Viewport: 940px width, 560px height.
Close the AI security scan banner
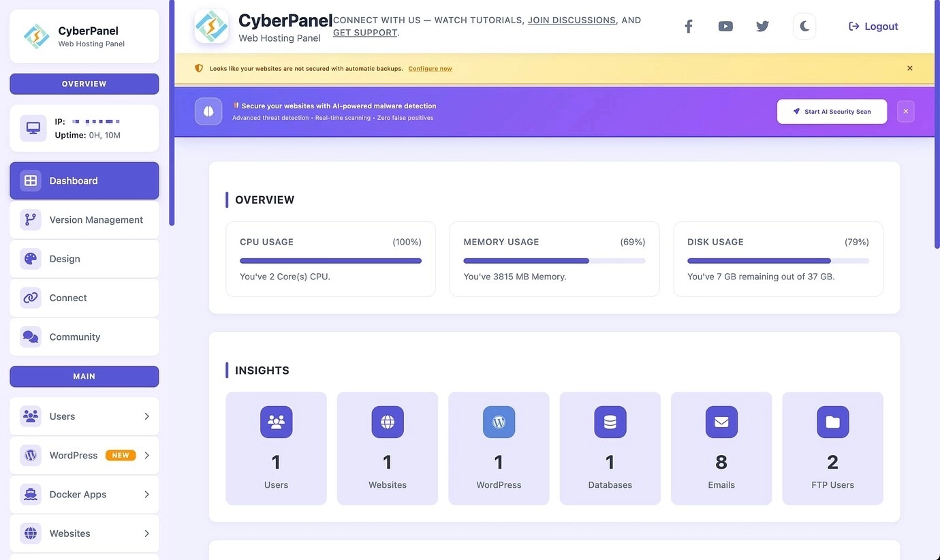click(x=905, y=112)
